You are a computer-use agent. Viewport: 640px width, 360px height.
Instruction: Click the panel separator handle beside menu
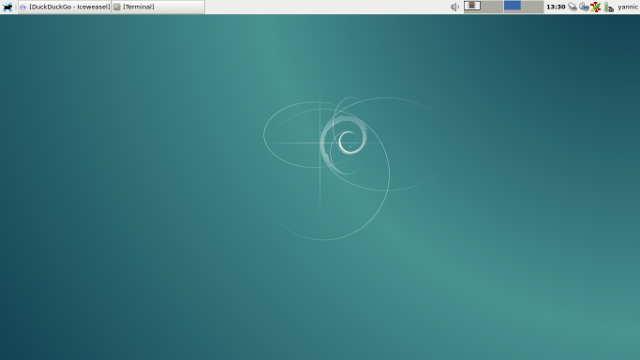tap(16, 7)
